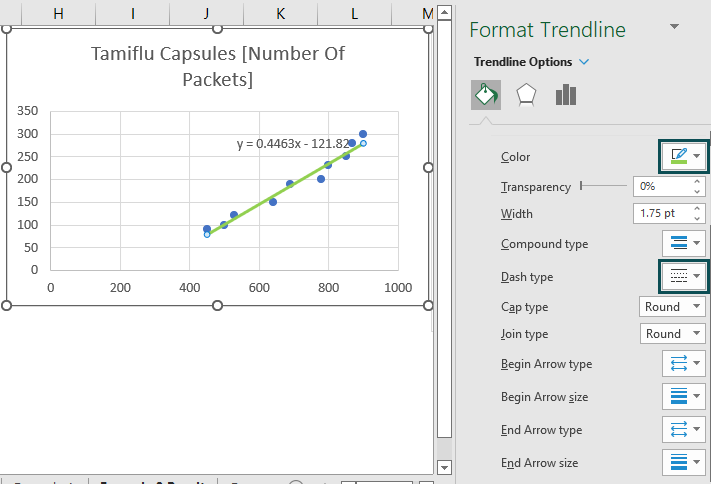
Task: Click the chart's top center resize handle
Action: (x=217, y=29)
